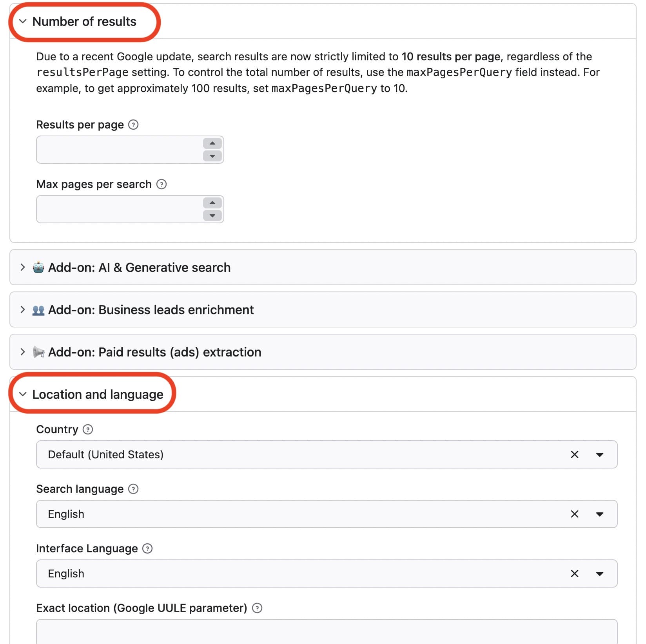Open the Search language dropdown

[600, 514]
